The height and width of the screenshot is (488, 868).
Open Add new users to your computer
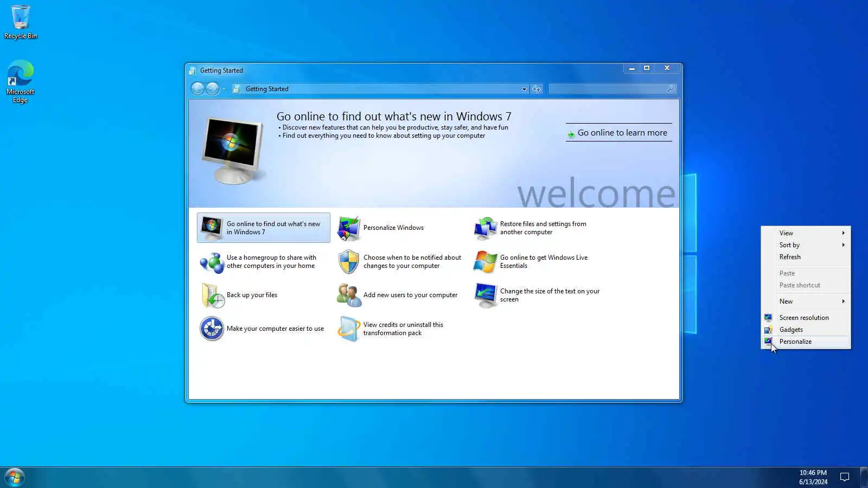point(410,295)
